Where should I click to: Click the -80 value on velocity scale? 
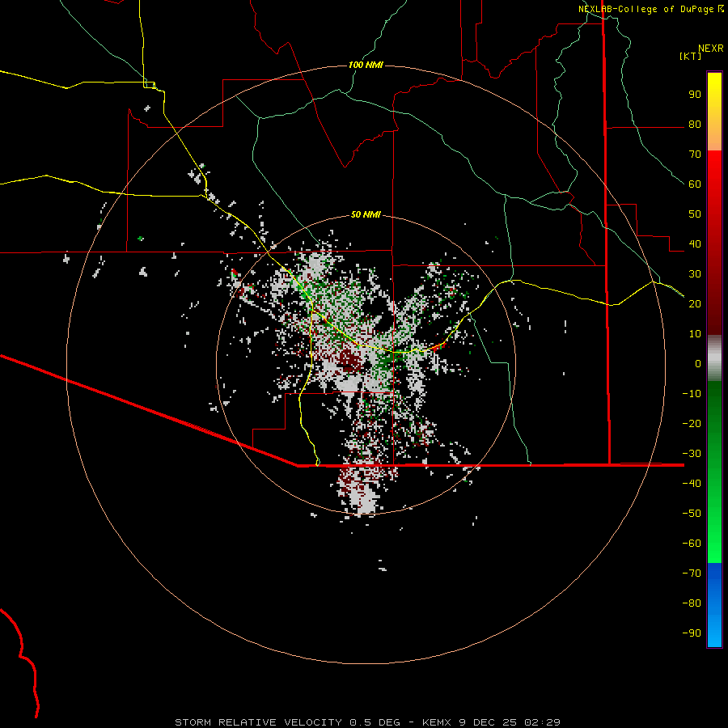pos(692,603)
